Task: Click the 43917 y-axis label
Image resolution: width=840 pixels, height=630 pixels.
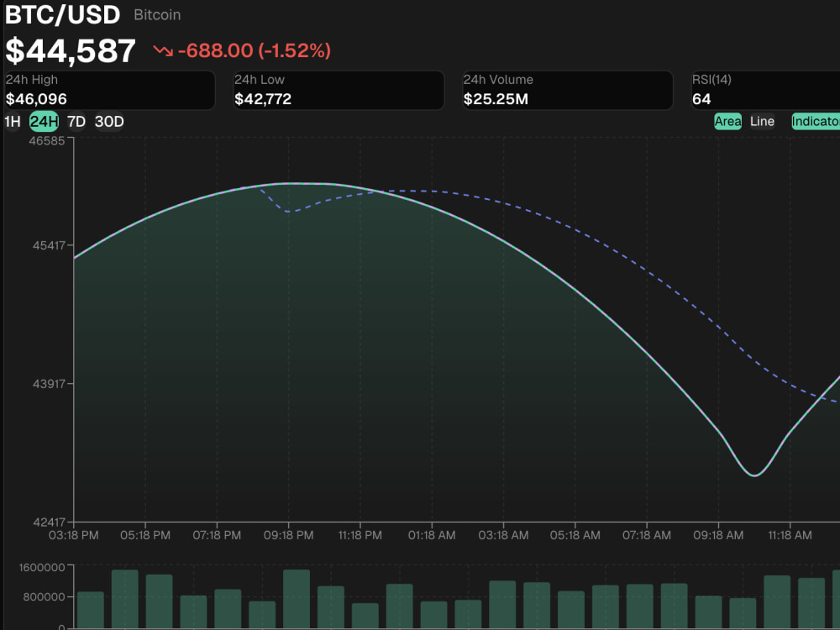Action: pos(48,384)
